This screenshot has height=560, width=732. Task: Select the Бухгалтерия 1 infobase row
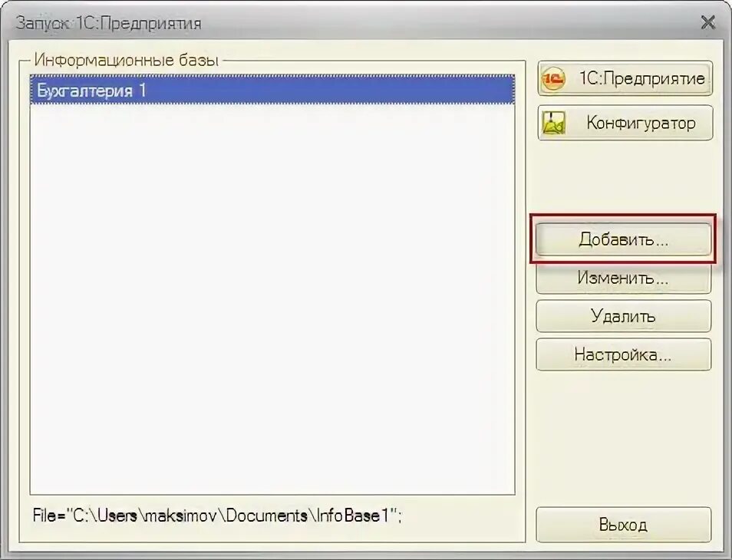pyautogui.click(x=272, y=90)
